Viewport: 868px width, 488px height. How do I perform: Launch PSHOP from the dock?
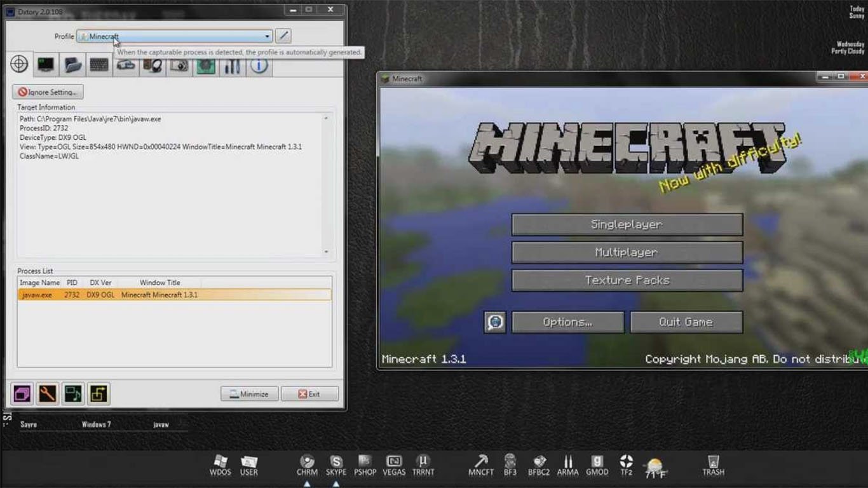[x=365, y=466]
